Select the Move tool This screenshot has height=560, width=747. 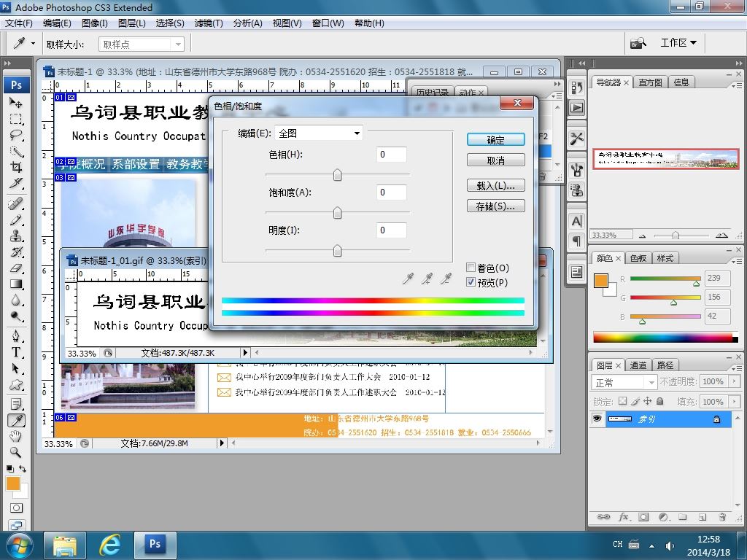[16, 102]
